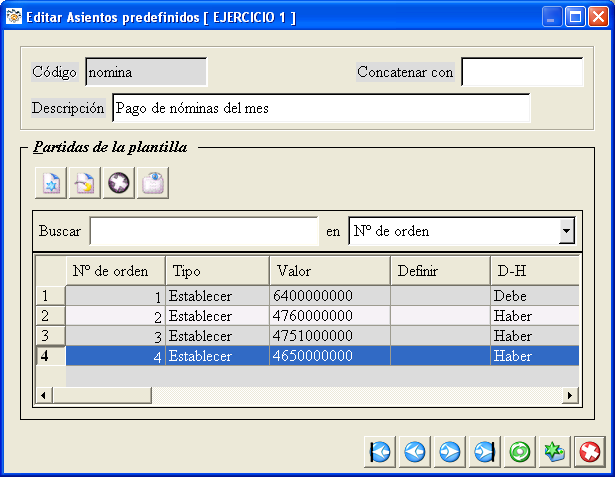Click the value 4760000000 cell
The image size is (615, 477).
click(330, 316)
